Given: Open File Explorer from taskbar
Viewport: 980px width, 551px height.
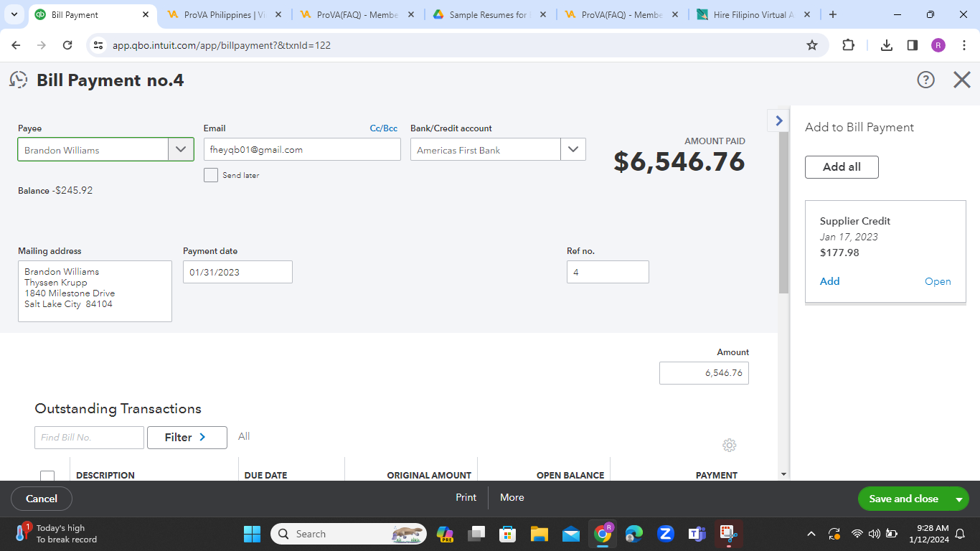Looking at the screenshot, I should pyautogui.click(x=540, y=534).
